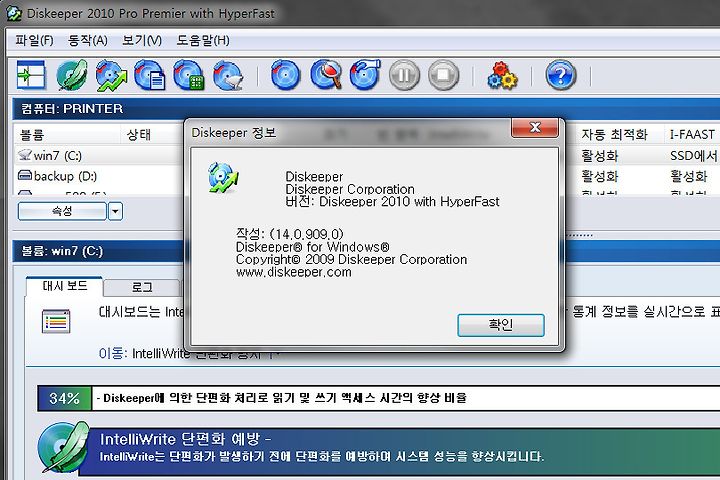Click the Stop toolbar button
The image size is (720, 480).
pyautogui.click(x=443, y=75)
